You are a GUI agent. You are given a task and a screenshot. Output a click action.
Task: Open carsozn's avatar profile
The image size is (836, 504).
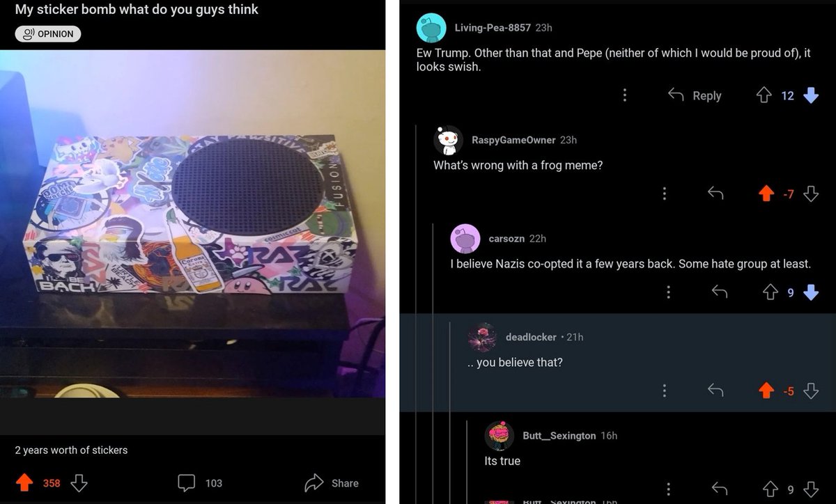(x=465, y=239)
